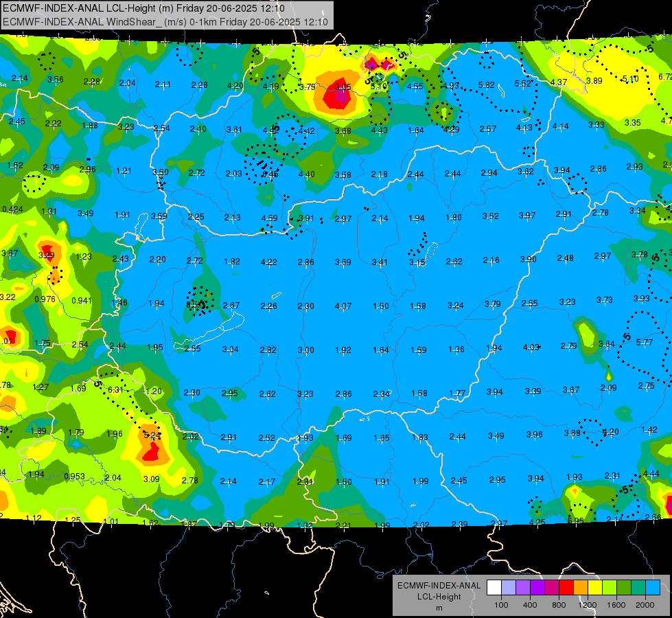Screen dimensions: 672x618
Task: Pick the orange legend color swatch
Action: [x=581, y=588]
